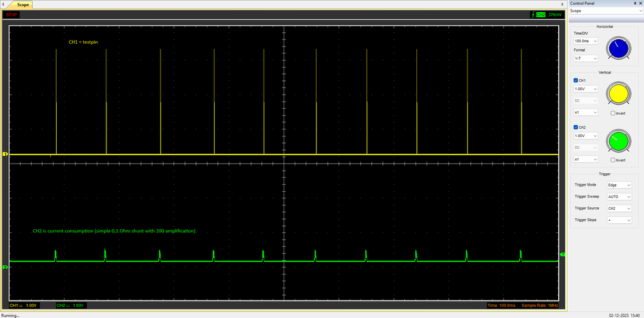Enable Invert for CH2
644x318 pixels.
pos(613,160)
